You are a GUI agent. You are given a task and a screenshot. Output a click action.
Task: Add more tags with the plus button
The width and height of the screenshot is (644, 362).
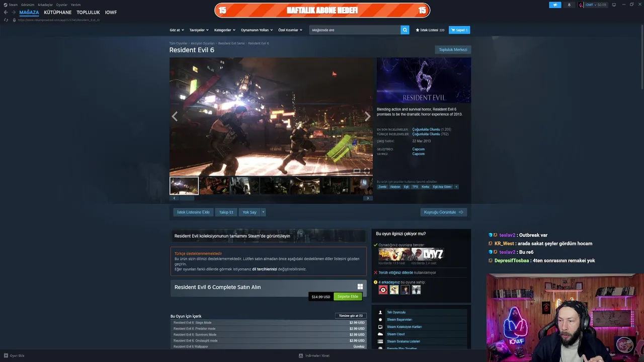click(456, 187)
